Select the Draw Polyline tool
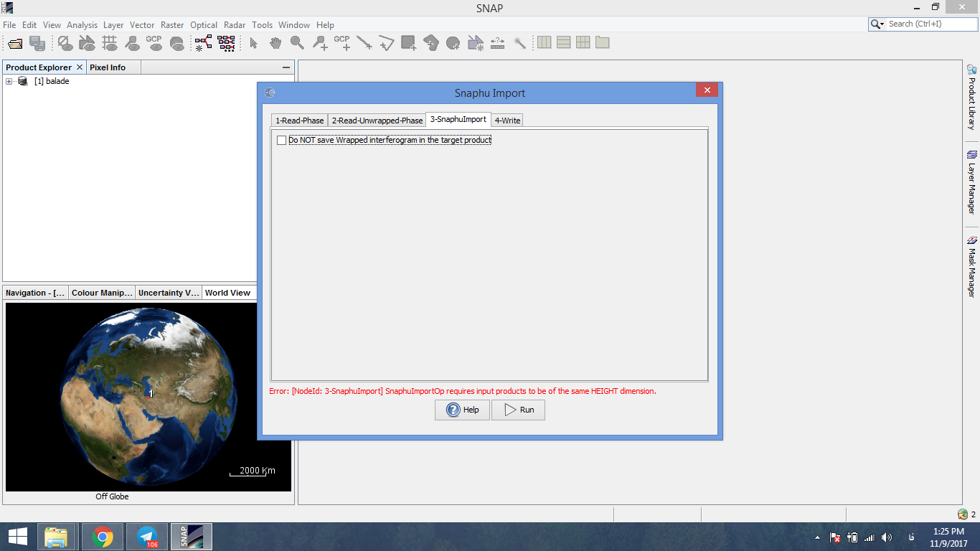Image resolution: width=980 pixels, height=551 pixels. 387,43
